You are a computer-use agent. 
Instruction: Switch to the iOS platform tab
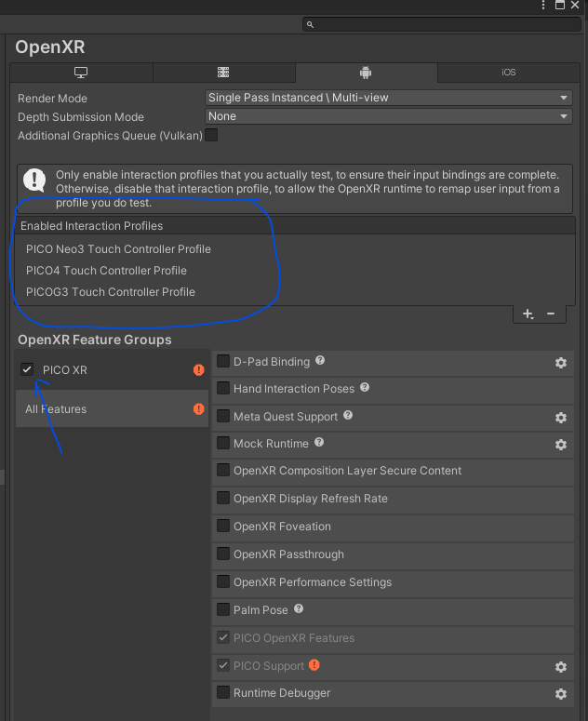click(509, 73)
